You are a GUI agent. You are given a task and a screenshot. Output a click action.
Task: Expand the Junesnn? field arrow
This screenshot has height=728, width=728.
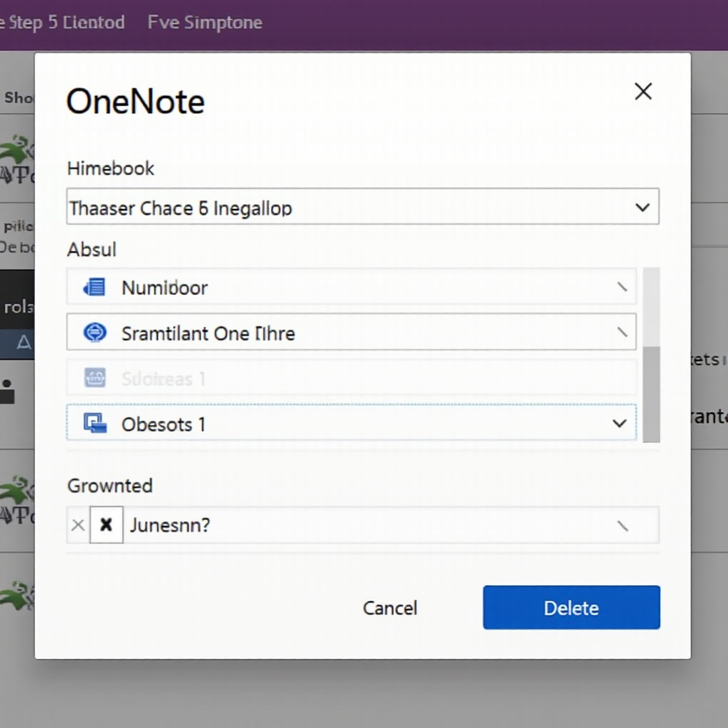622,525
